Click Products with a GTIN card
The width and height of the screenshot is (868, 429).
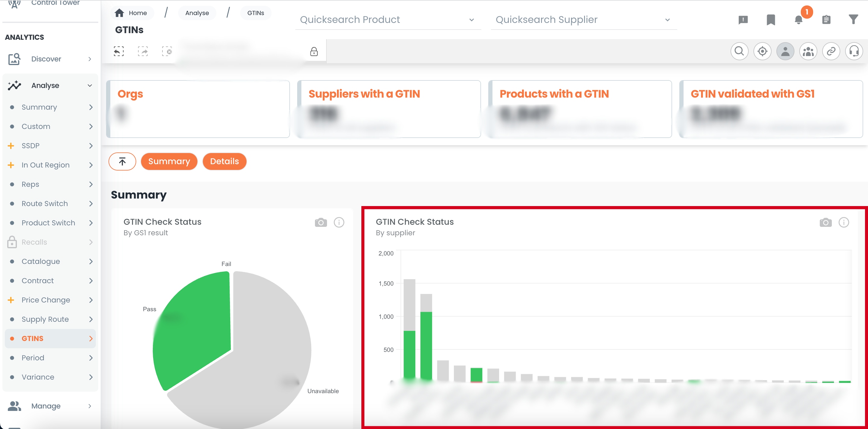point(580,109)
